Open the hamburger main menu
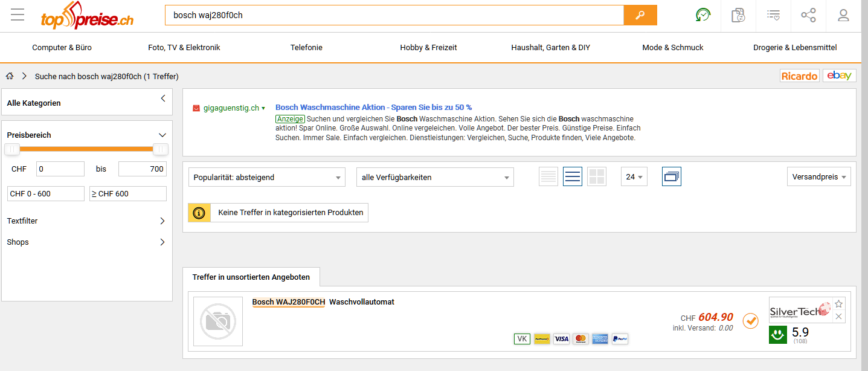Image resolution: width=868 pixels, height=371 pixels. point(18,15)
